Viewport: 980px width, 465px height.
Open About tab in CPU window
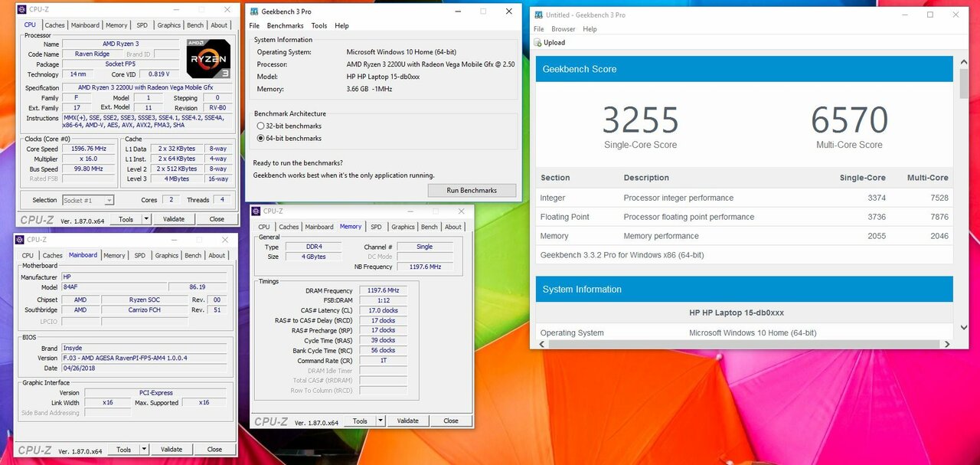point(219,25)
